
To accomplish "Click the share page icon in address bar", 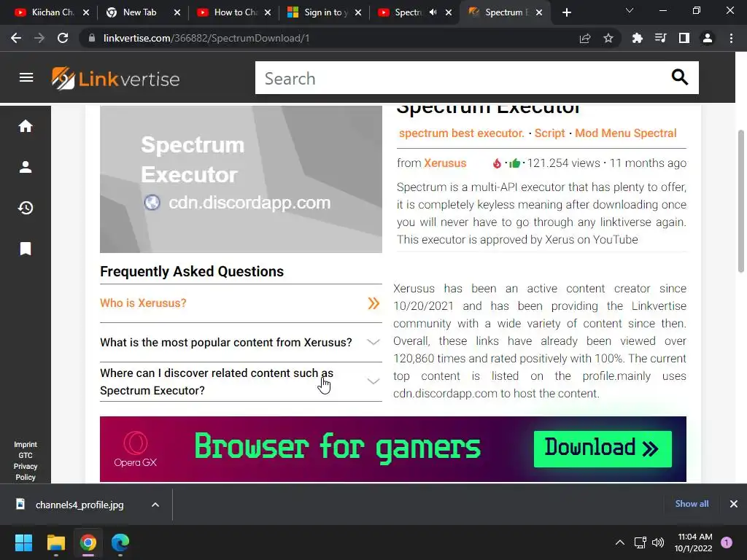I will pos(585,38).
